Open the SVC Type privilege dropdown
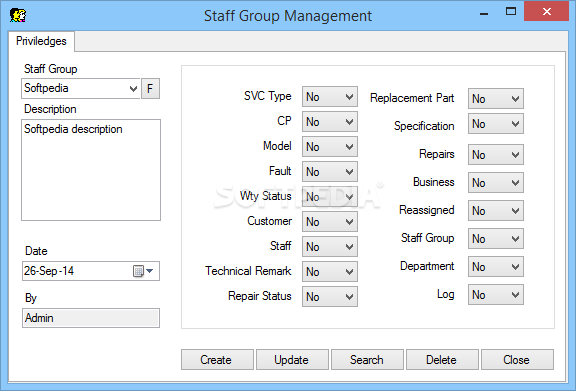This screenshot has width=576, height=391. pos(330,97)
